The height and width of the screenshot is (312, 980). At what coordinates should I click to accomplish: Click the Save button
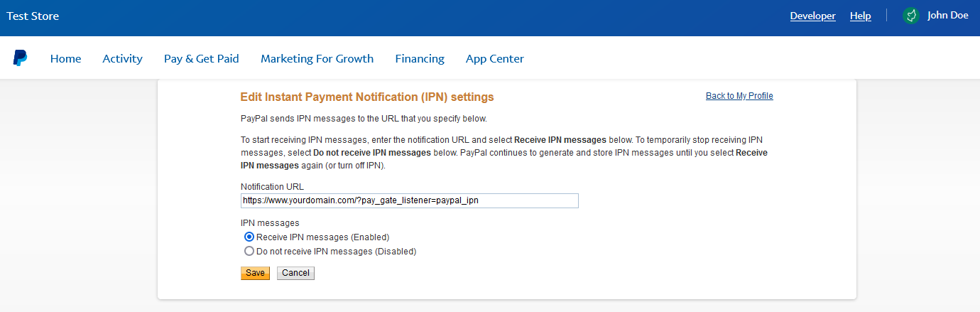click(255, 273)
